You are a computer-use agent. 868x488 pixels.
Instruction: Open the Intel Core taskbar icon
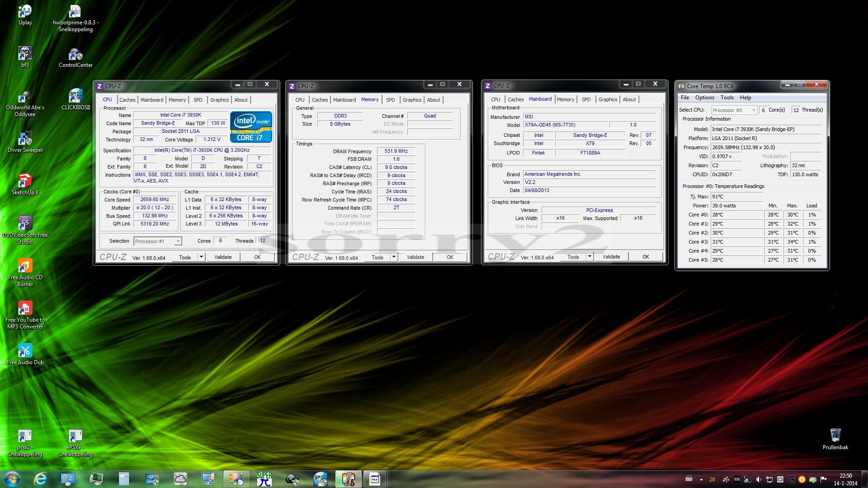[x=152, y=479]
